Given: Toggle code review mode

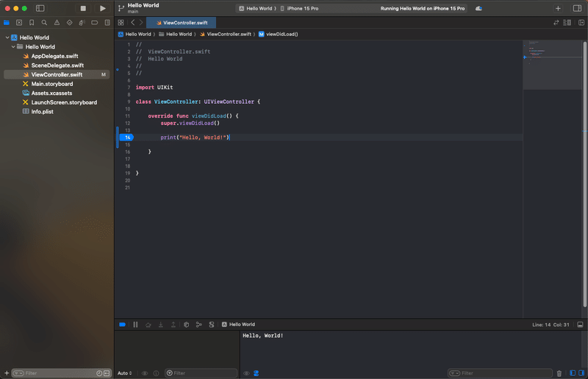Looking at the screenshot, I should (556, 23).
